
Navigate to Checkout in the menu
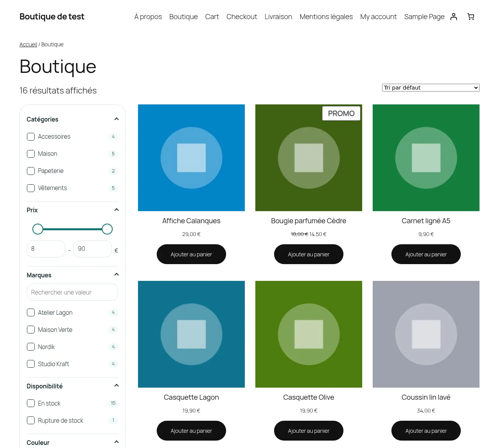tap(242, 17)
